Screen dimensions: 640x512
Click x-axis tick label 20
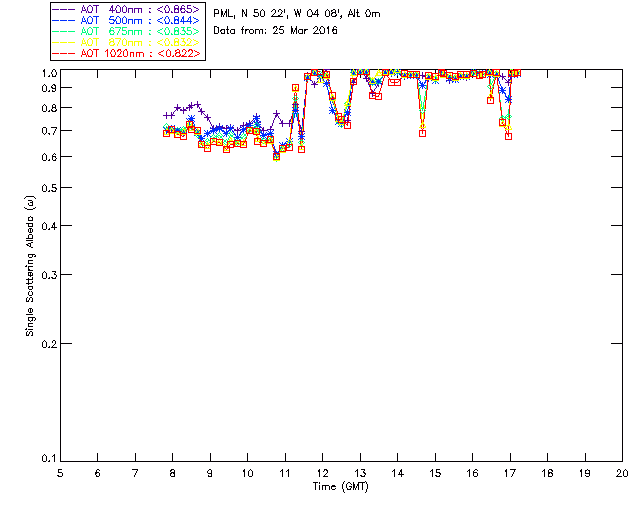[622, 473]
